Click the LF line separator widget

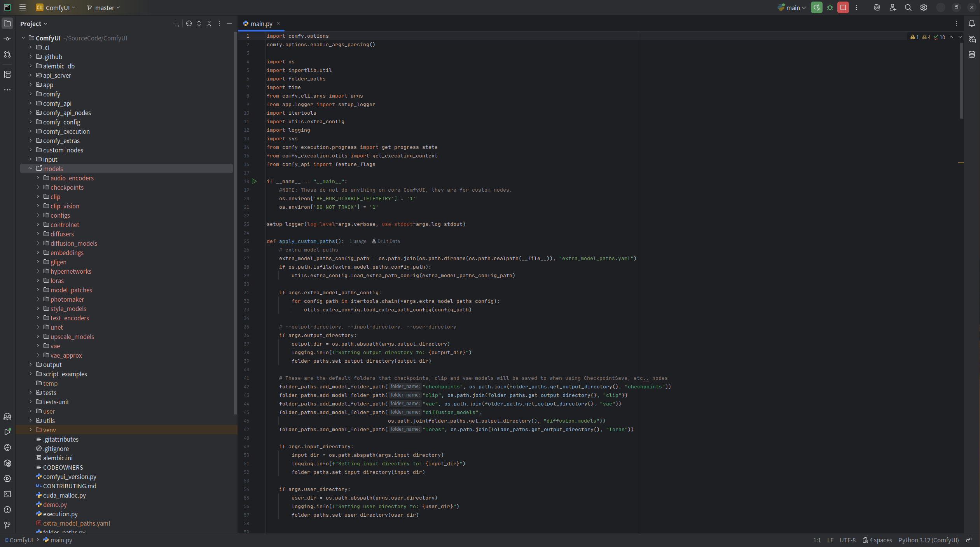(x=830, y=540)
